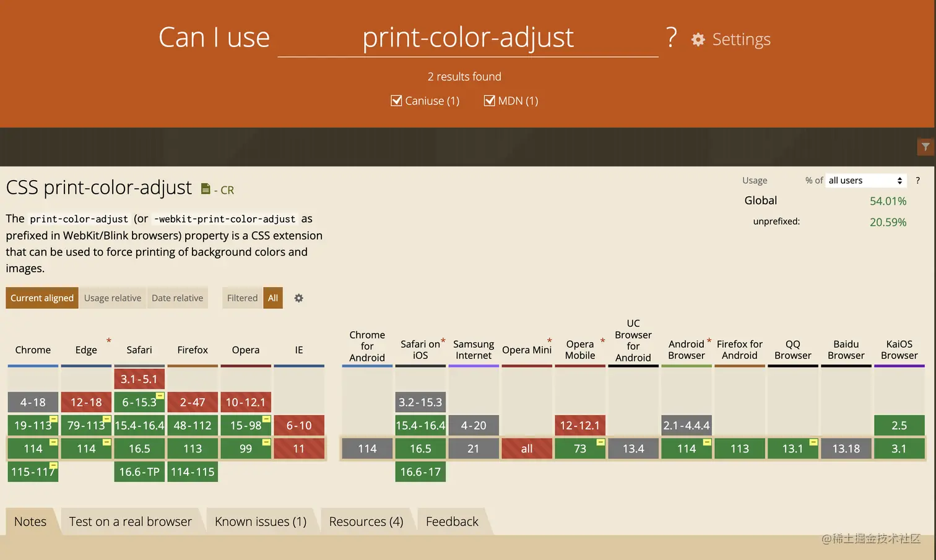Click the red IE 11 support cell
The image size is (936, 560).
tap(299, 449)
